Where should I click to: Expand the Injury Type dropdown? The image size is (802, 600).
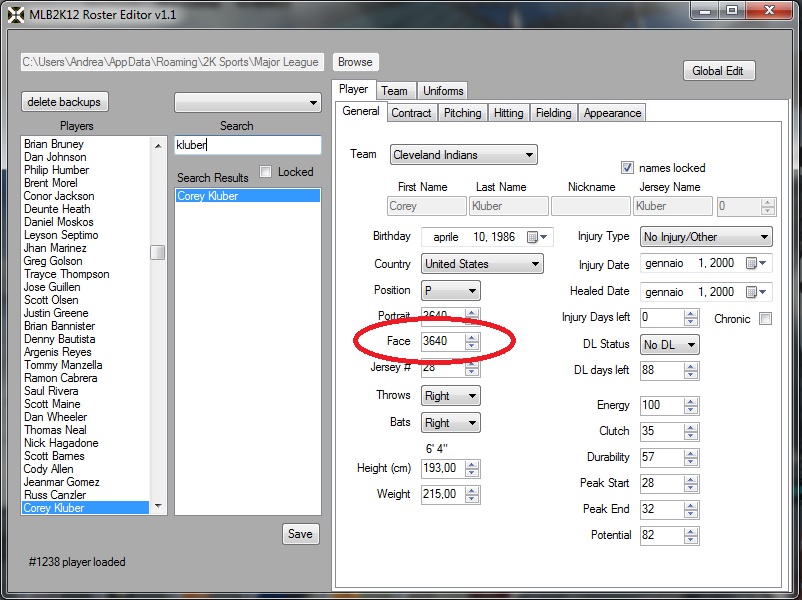coord(706,237)
